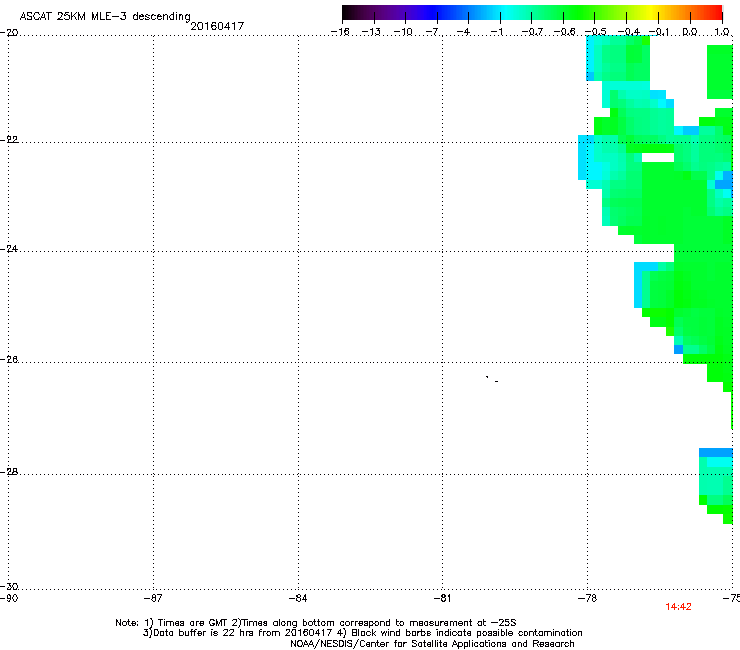
Task: Click the red time stamp 14:42
Action: (x=678, y=607)
